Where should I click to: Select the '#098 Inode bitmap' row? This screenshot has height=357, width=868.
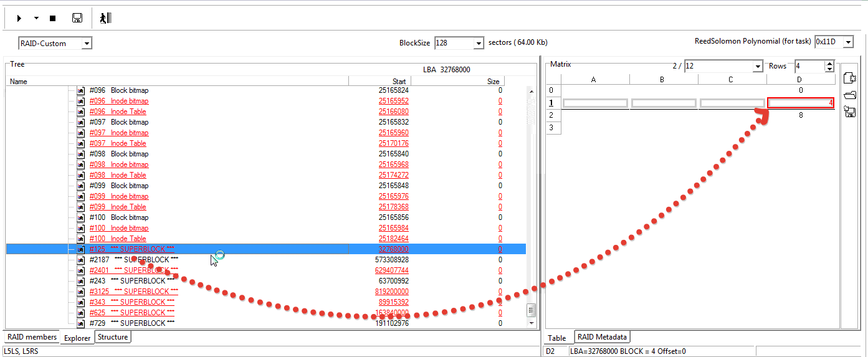tap(266, 164)
